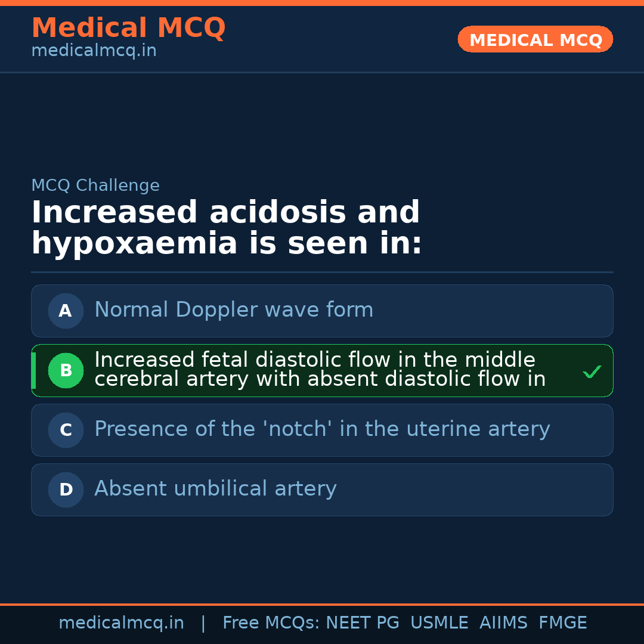The height and width of the screenshot is (644, 644).
Task: Pick the letter D option circle
Action: point(66,490)
